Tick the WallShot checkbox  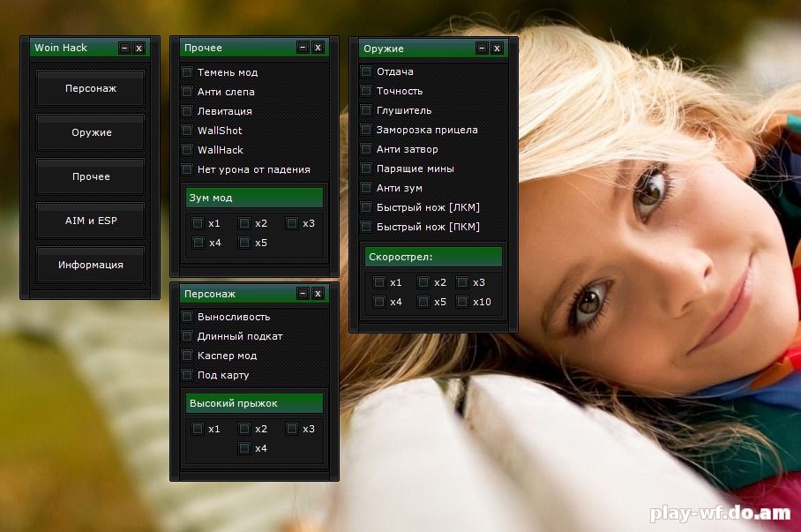pyautogui.click(x=188, y=131)
